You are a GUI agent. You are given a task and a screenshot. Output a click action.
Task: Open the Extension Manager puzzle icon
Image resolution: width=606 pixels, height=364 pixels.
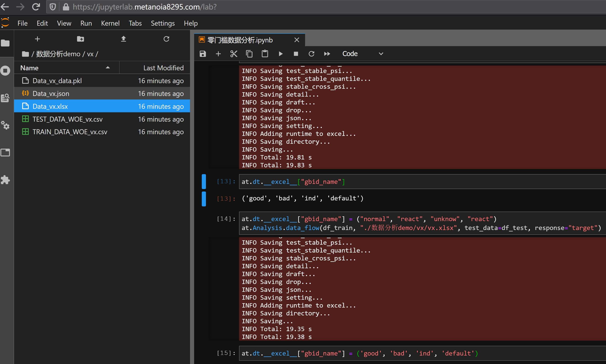[x=5, y=180]
